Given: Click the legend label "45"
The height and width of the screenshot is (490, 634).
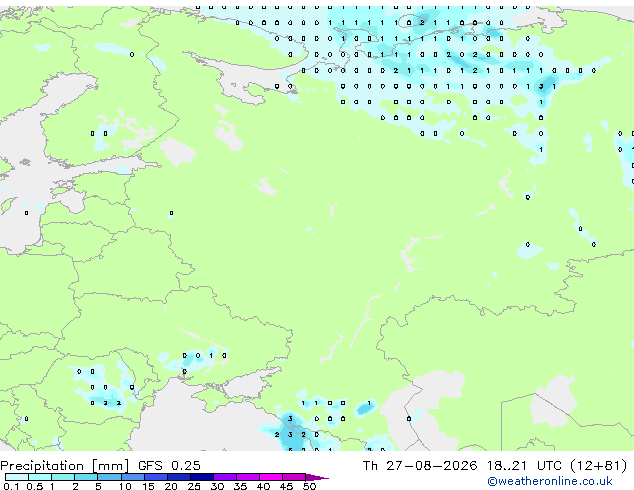Looking at the screenshot, I should point(286,486).
